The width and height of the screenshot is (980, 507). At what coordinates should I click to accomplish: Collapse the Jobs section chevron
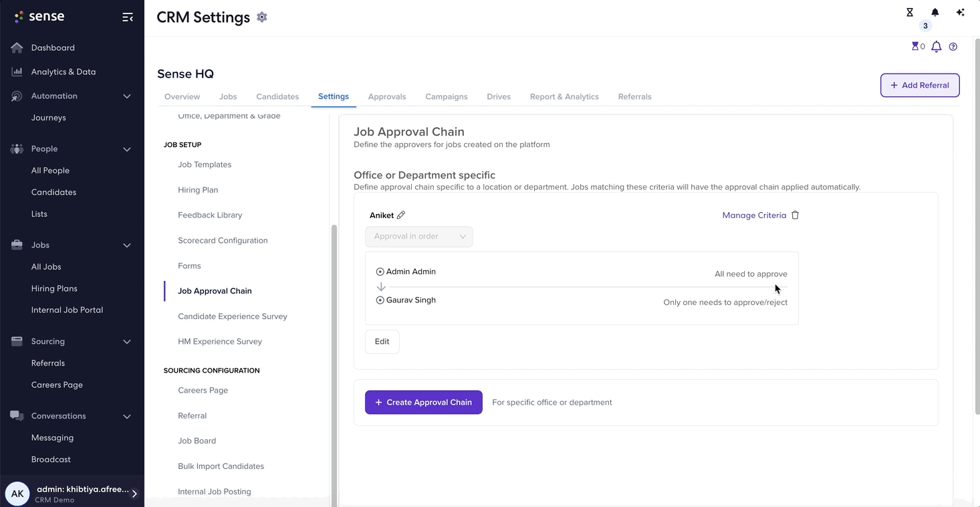tap(127, 245)
